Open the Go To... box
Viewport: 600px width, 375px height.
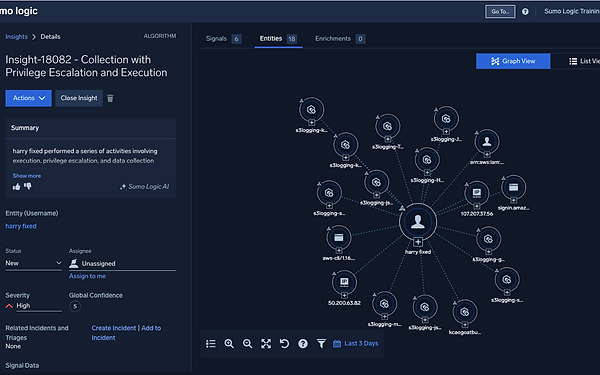click(x=500, y=11)
